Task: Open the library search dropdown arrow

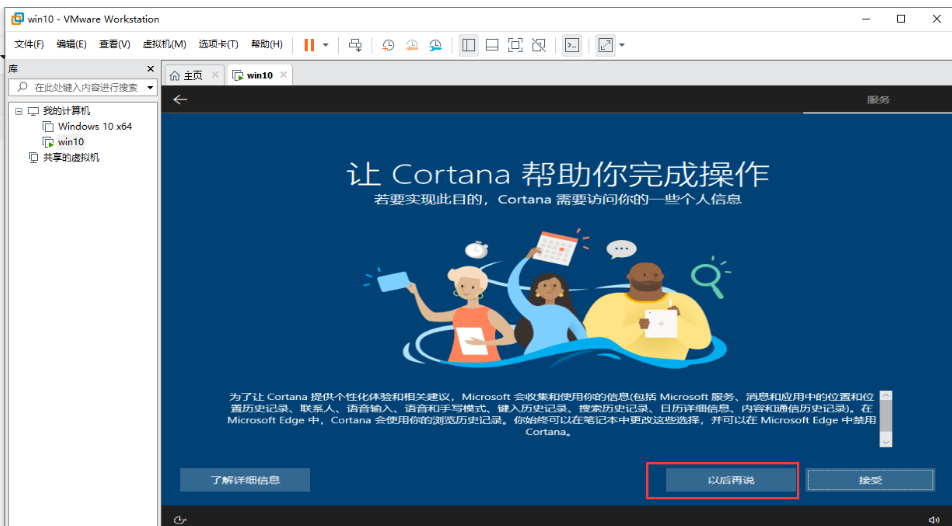Action: (151, 87)
